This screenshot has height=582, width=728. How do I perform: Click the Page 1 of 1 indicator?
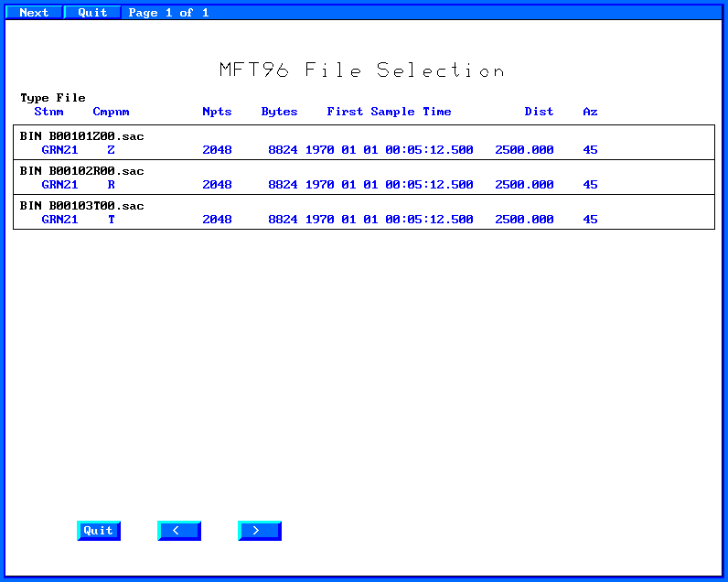[168, 13]
